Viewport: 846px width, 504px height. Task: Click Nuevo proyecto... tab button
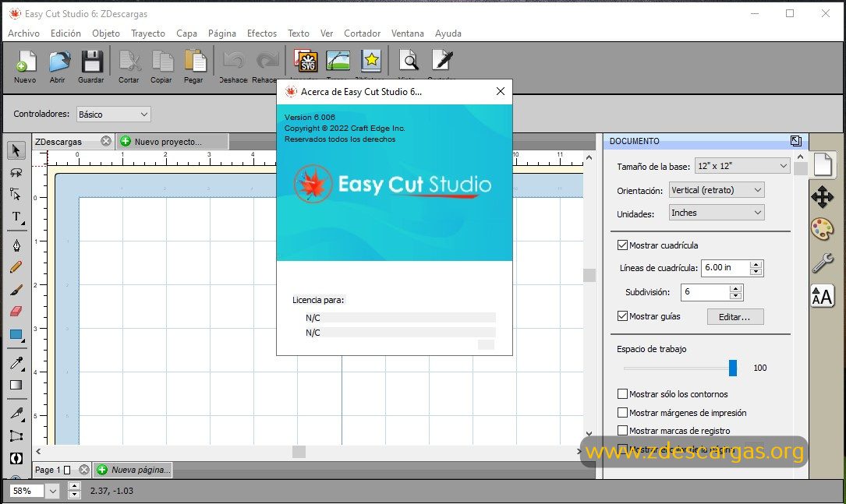(x=172, y=142)
